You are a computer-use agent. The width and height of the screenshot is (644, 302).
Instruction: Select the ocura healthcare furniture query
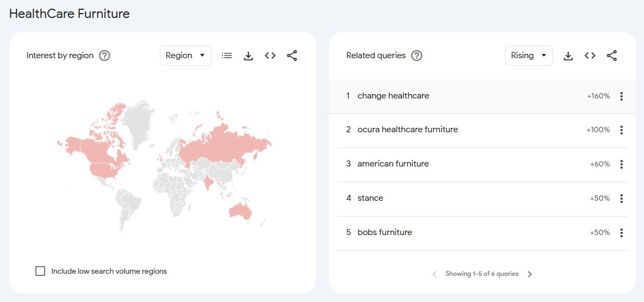pos(407,130)
